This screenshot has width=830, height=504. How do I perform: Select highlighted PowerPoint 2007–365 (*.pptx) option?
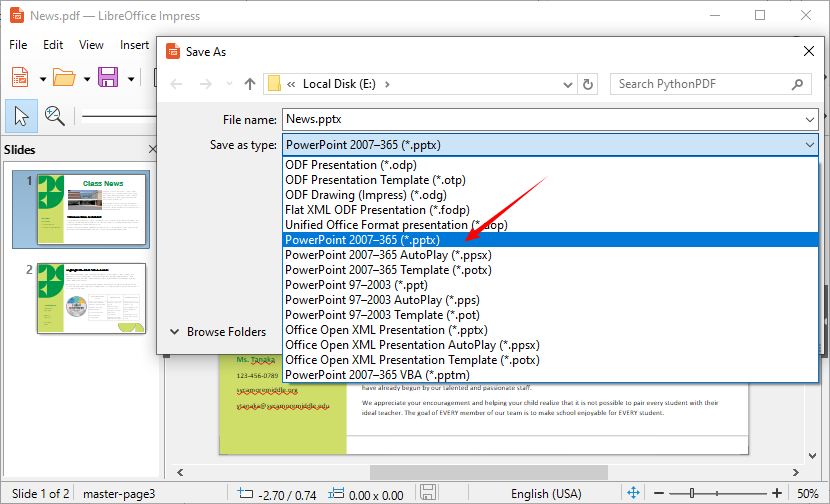(x=551, y=240)
